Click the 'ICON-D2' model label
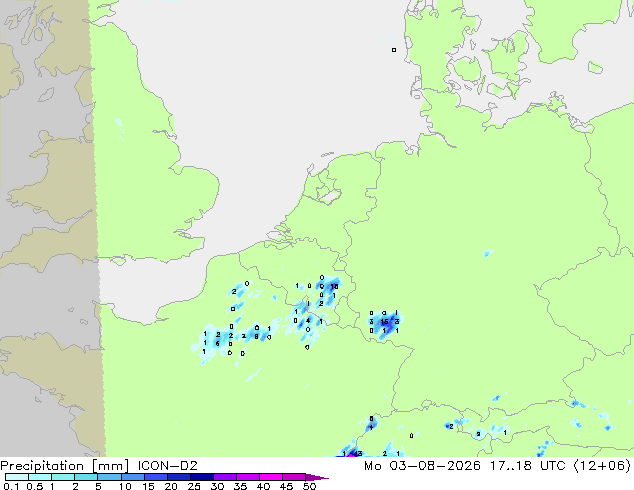634x490 pixels. [167, 466]
